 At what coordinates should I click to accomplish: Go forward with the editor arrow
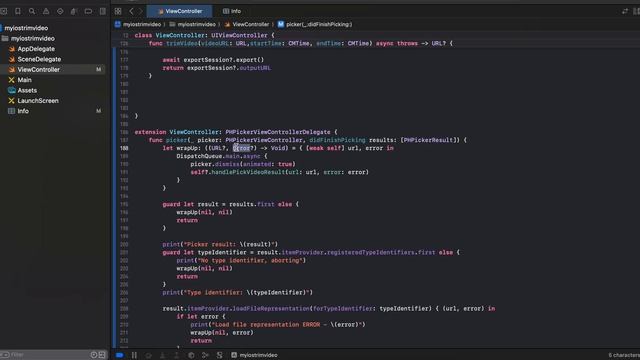(x=141, y=11)
